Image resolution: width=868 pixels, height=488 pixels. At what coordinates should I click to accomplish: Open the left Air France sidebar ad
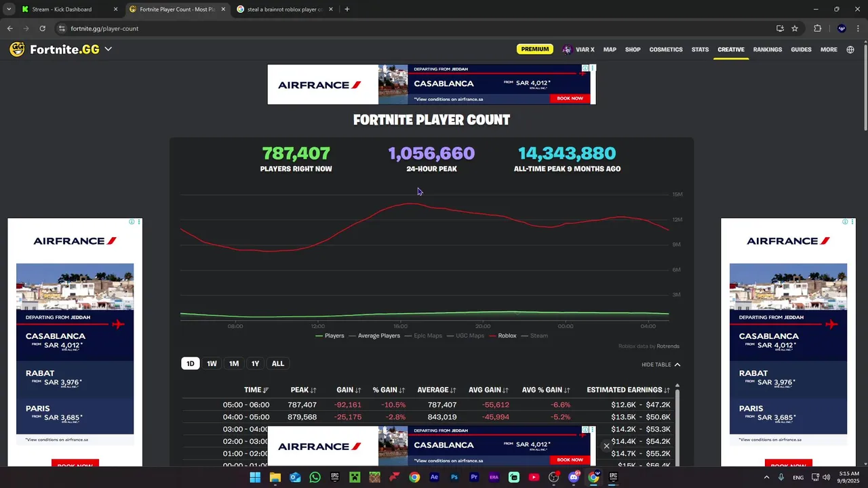tap(75, 342)
